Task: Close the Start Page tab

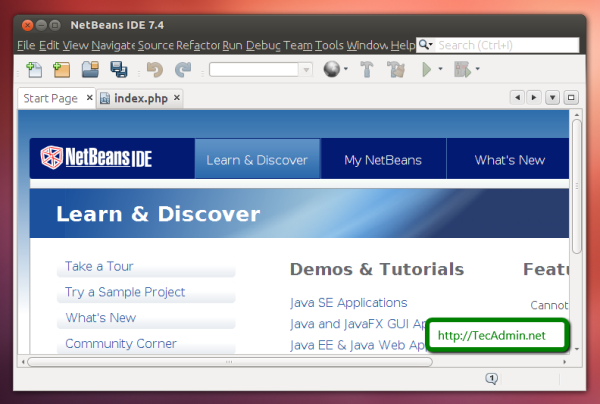Action: click(89, 98)
